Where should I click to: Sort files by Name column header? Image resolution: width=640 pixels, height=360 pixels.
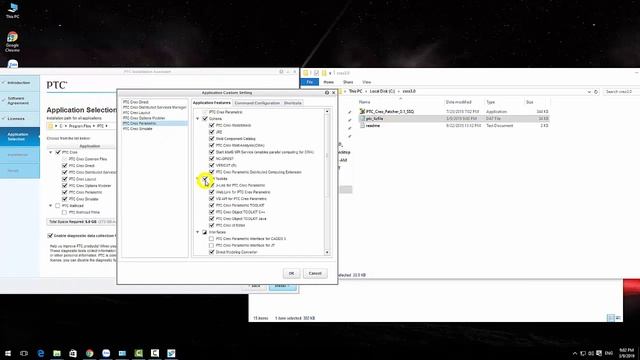[364, 102]
